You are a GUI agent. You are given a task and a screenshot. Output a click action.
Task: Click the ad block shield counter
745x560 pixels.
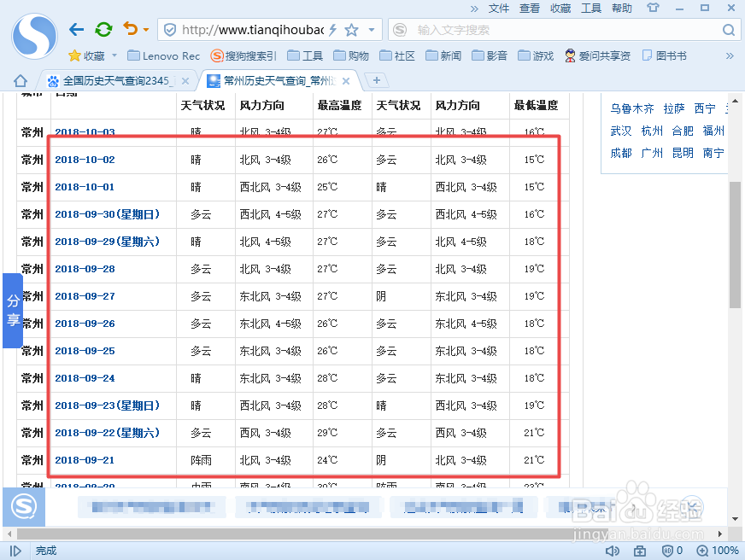672,551
